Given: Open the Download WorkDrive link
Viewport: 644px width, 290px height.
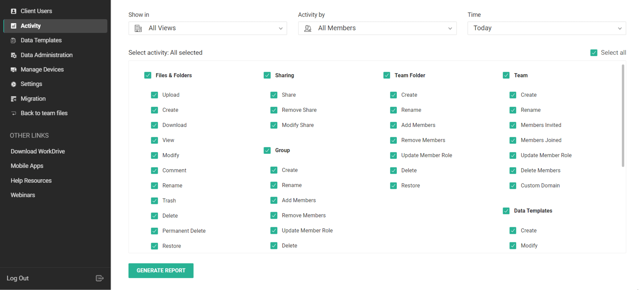Looking at the screenshot, I should click(x=38, y=151).
